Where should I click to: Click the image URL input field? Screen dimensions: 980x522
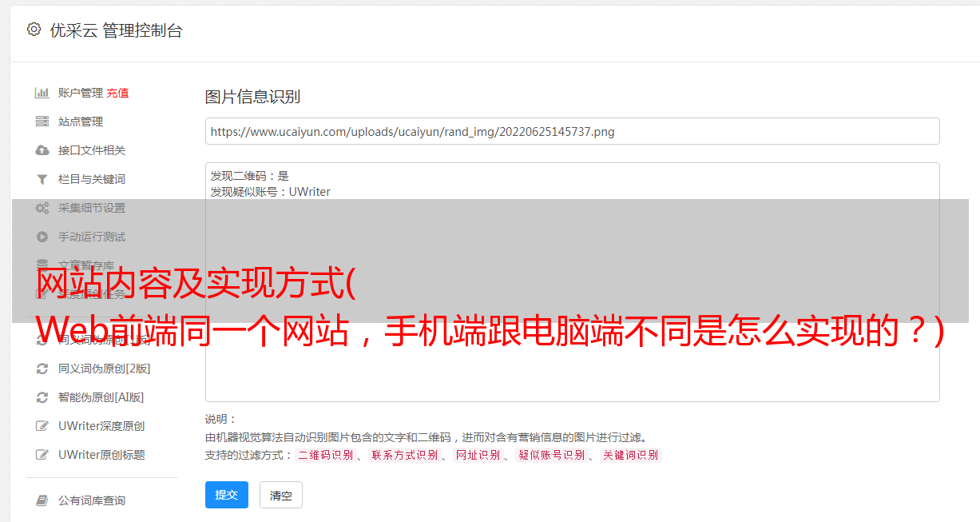[x=572, y=131]
